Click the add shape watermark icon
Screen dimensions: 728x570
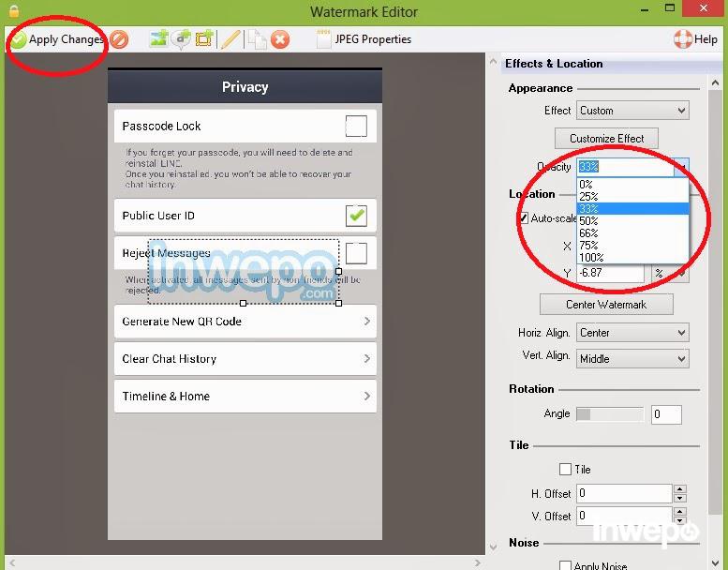pos(204,39)
